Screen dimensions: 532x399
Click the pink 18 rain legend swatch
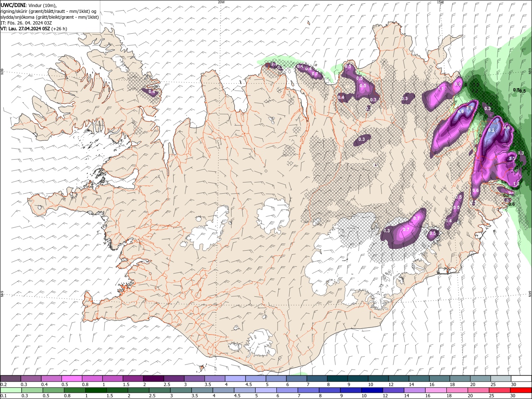click(x=457, y=390)
